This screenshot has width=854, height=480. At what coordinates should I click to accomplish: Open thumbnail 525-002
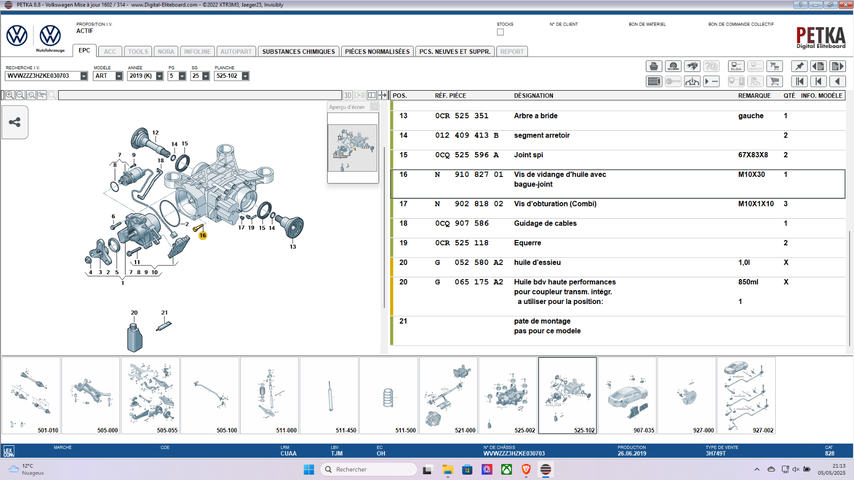click(508, 396)
